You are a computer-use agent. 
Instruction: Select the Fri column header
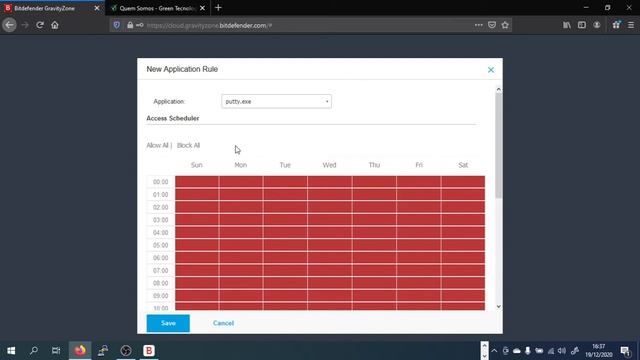419,165
